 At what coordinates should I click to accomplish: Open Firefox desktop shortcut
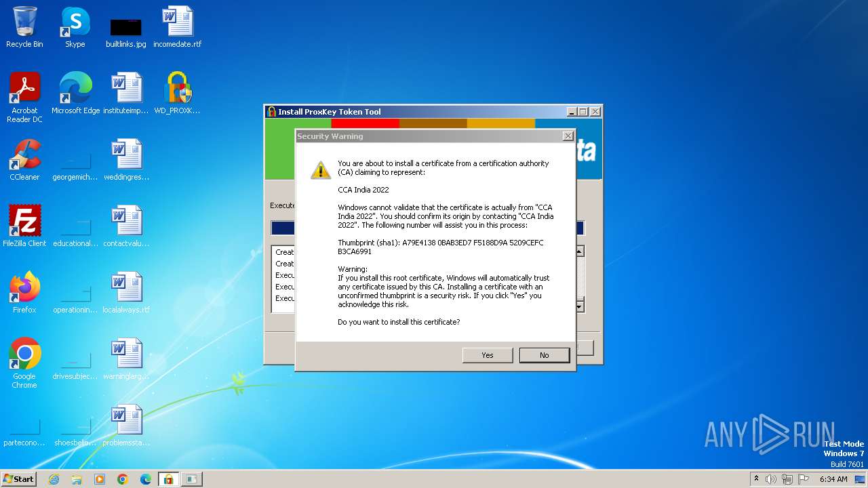[x=24, y=293]
